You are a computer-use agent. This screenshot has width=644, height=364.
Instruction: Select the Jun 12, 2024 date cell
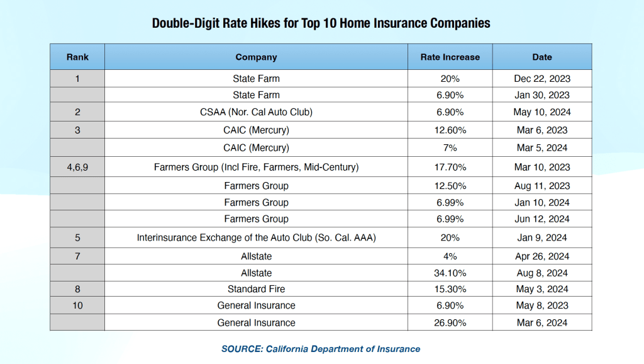click(541, 219)
